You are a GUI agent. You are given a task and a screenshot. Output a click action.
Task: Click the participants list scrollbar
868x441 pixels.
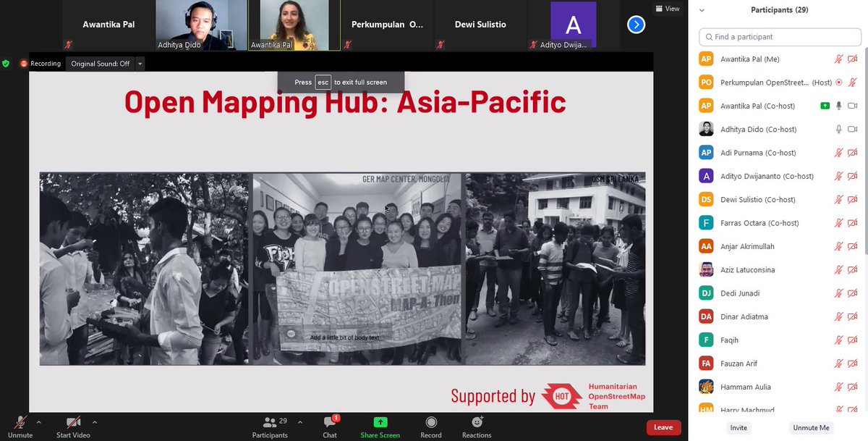click(865, 152)
